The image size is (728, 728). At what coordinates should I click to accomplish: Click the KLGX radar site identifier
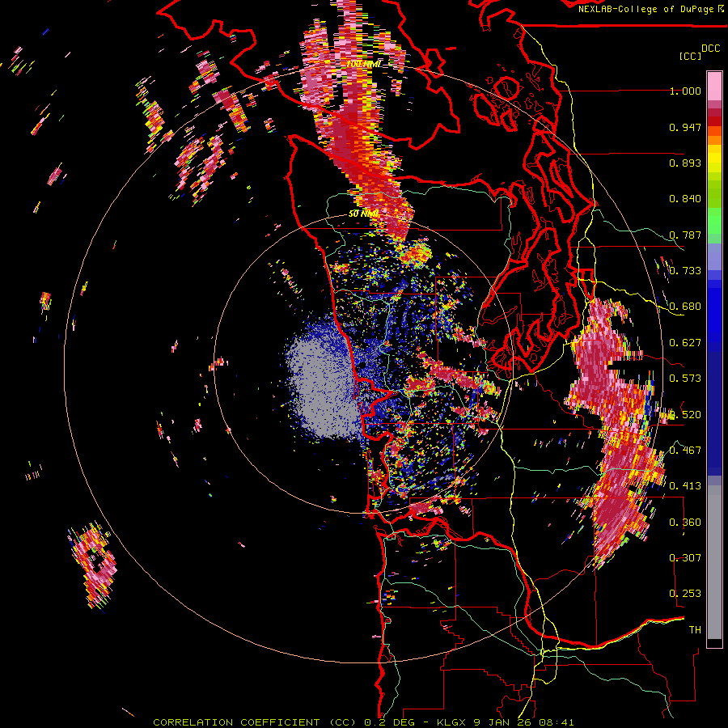point(452,722)
